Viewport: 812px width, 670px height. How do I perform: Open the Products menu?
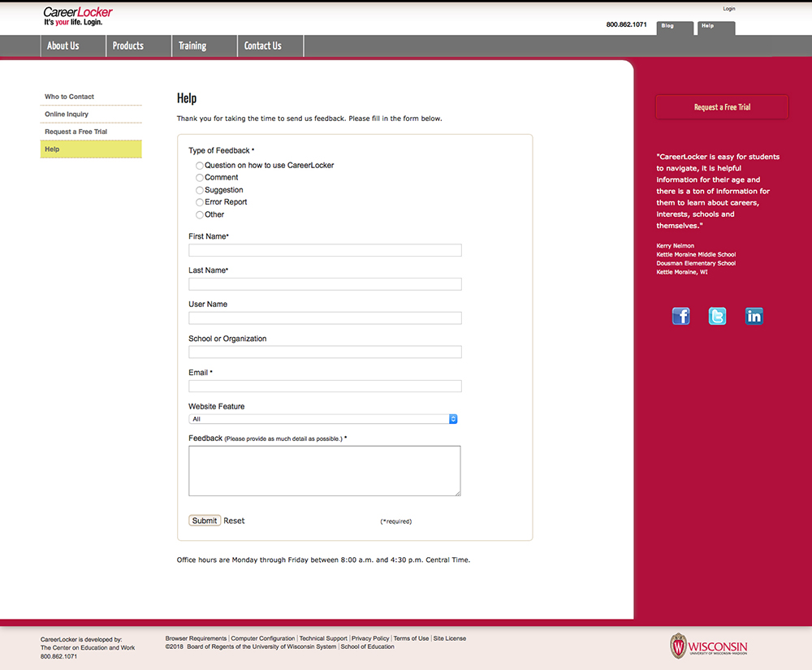[x=139, y=45]
